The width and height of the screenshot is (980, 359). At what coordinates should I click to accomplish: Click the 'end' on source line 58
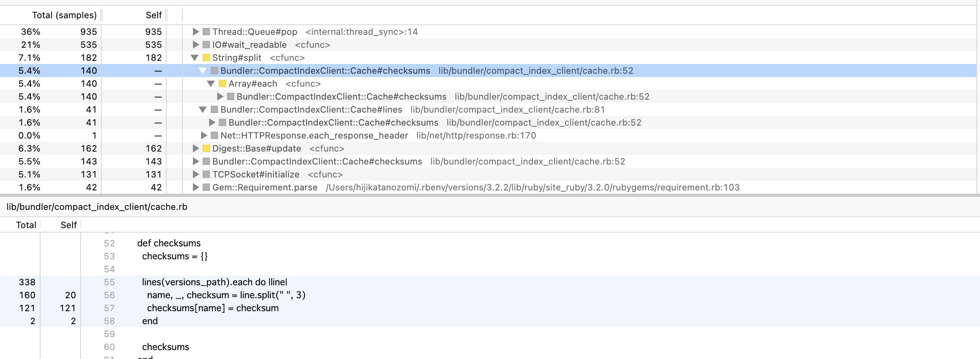(150, 321)
